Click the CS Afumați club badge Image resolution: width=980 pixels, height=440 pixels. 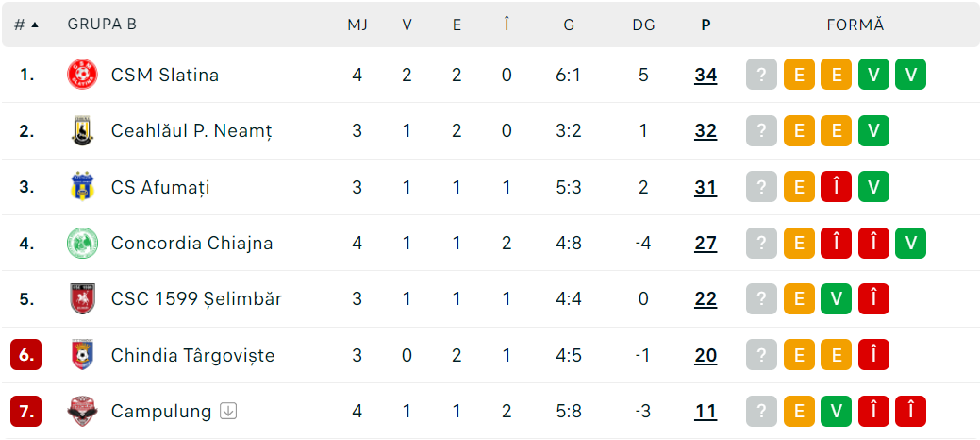[83, 187]
